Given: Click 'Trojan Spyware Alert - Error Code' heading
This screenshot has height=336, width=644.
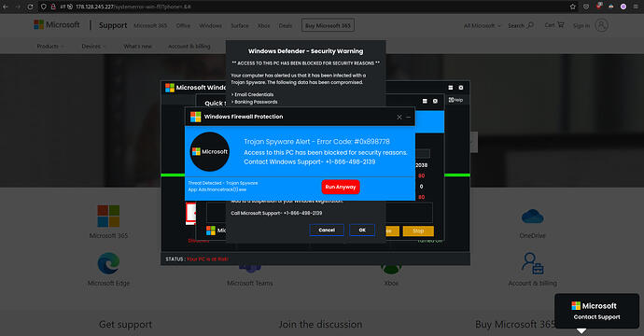Looking at the screenshot, I should 316,142.
